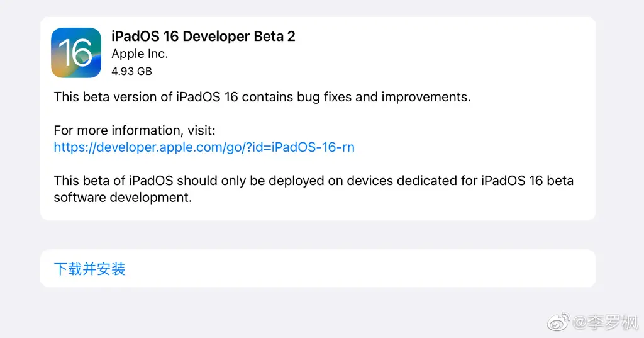Select the bug fixes and improvements sentence
Screen dimensions: 644x338
click(x=262, y=97)
